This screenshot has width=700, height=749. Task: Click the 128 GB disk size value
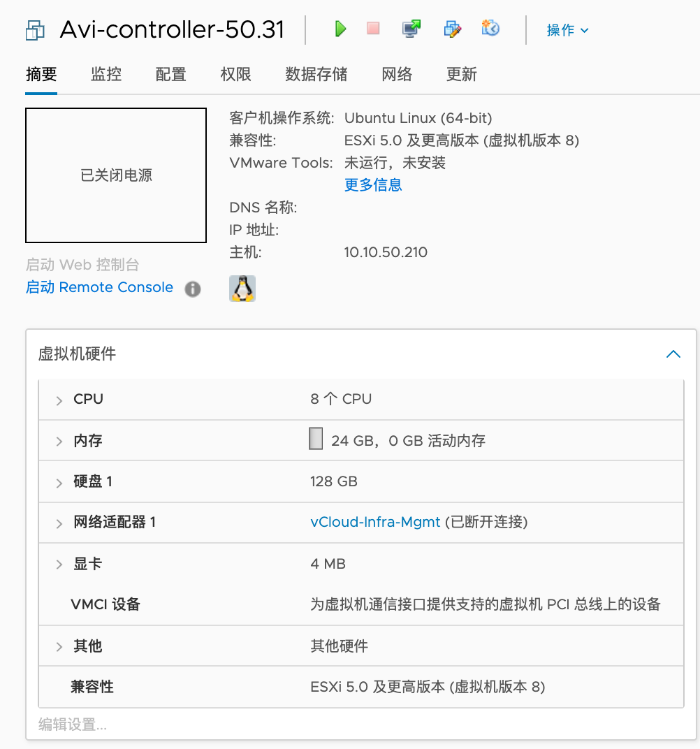click(334, 481)
